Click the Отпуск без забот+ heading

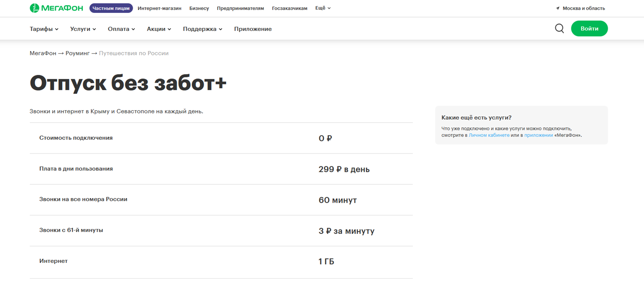pos(128,83)
